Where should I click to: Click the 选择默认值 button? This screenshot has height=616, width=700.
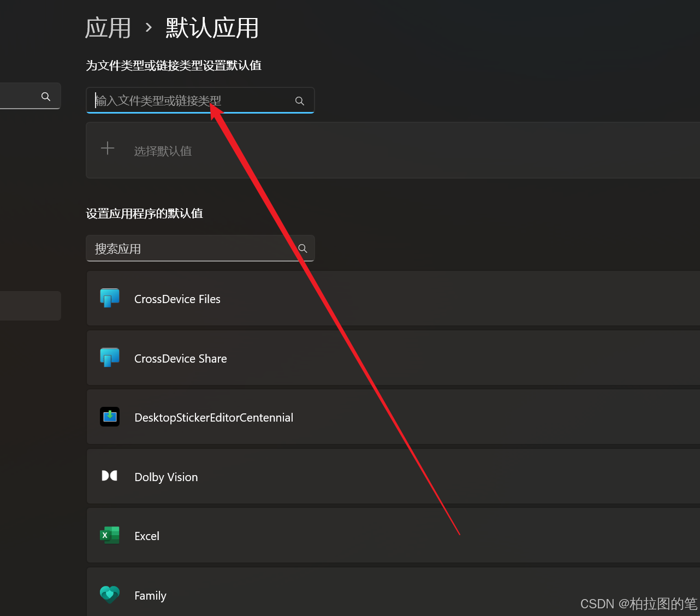393,150
